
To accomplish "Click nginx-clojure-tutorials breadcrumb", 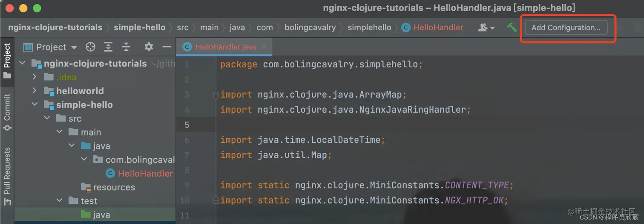I will click(55, 27).
